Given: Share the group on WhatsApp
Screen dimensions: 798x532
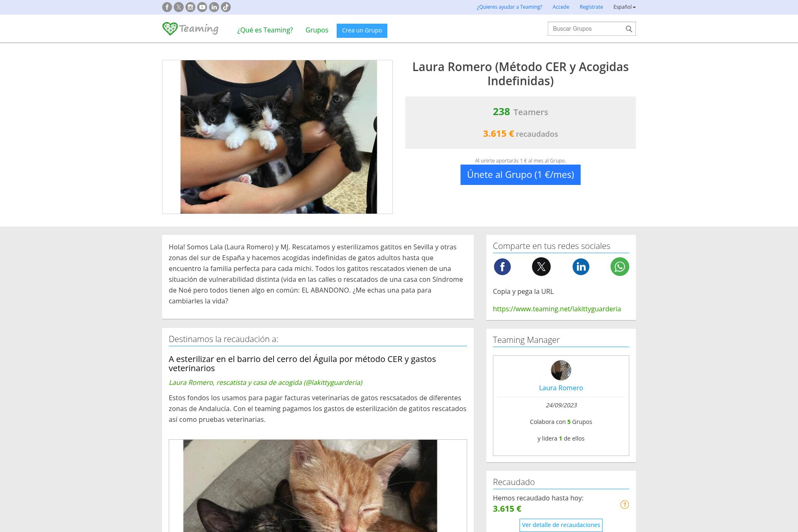Looking at the screenshot, I should click(620, 267).
